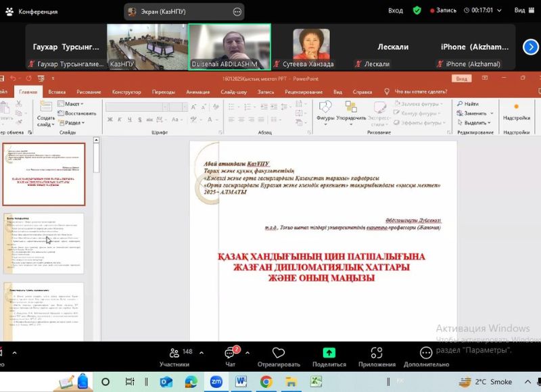This screenshot has height=392, width=541.
Task: Expand the caret next to Chat
Action: [x=248, y=353]
